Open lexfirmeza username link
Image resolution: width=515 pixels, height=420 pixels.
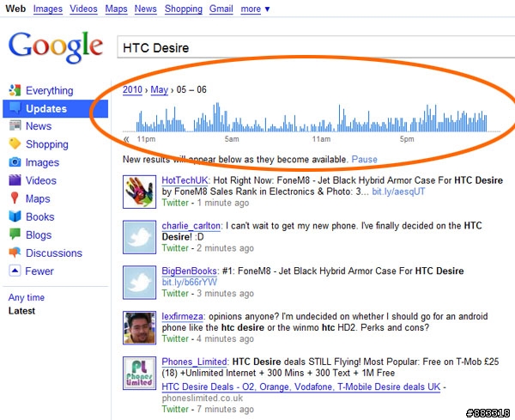click(183, 316)
